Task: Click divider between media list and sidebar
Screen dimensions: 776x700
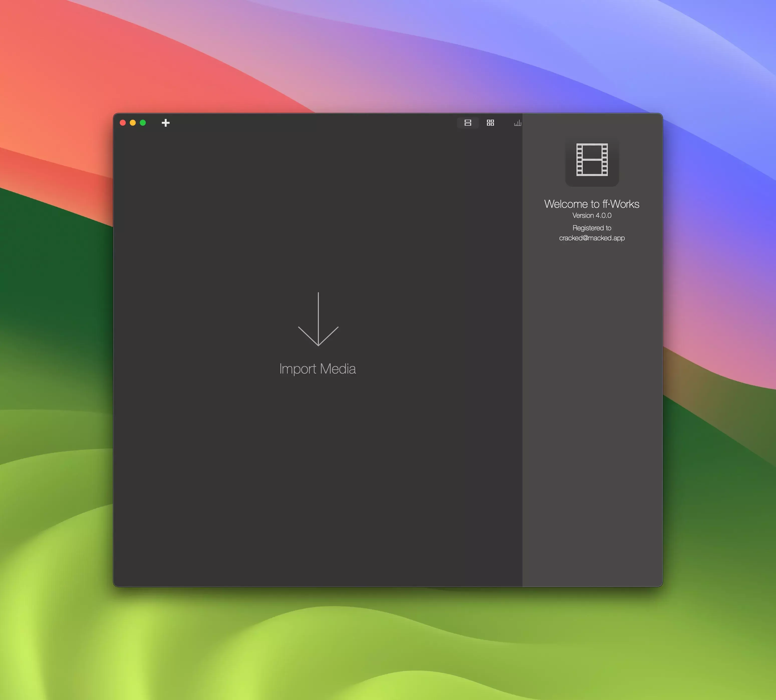Action: coord(522,346)
